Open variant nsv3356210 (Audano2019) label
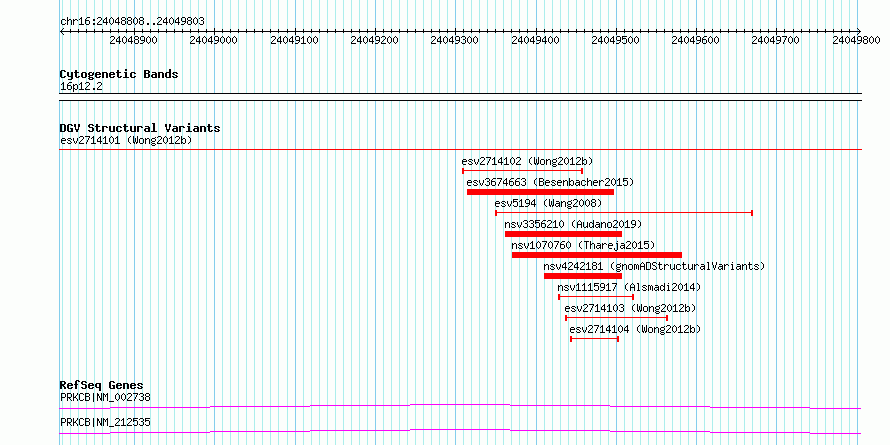This screenshot has width=890, height=445. click(573, 224)
